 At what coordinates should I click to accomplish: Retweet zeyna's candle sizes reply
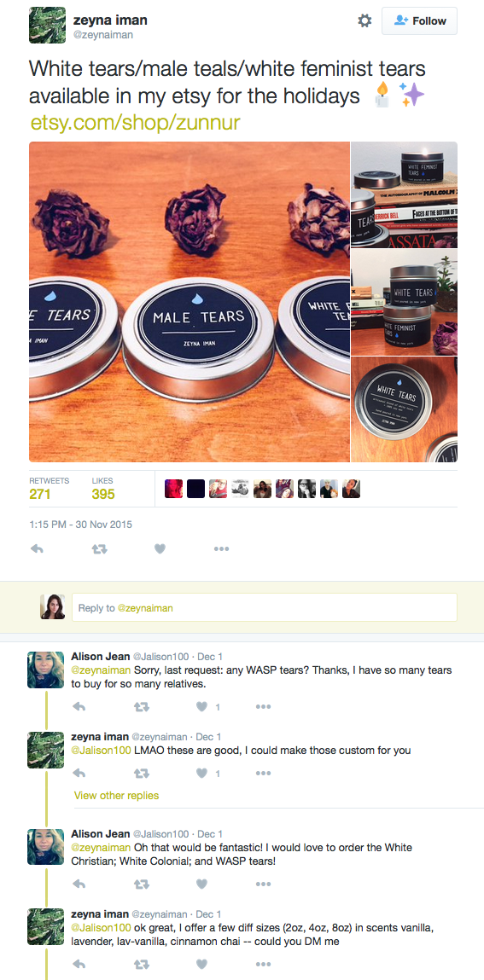tap(142, 965)
